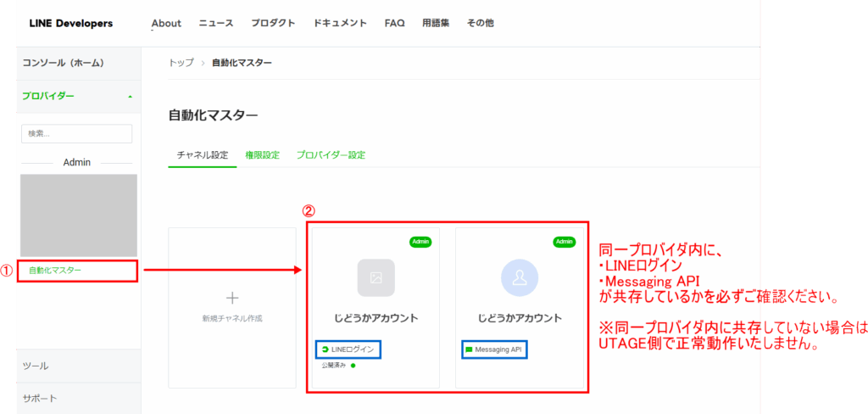
Task: Switch to the 権限設定 tab
Action: 263,155
